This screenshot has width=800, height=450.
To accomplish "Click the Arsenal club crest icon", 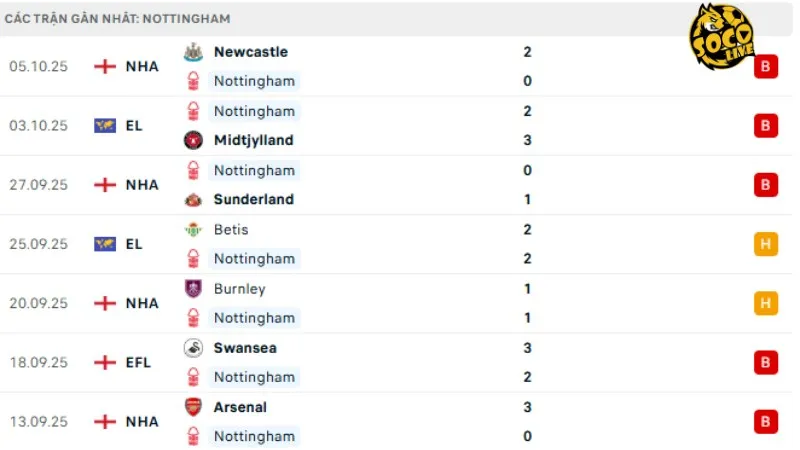I will coord(193,407).
